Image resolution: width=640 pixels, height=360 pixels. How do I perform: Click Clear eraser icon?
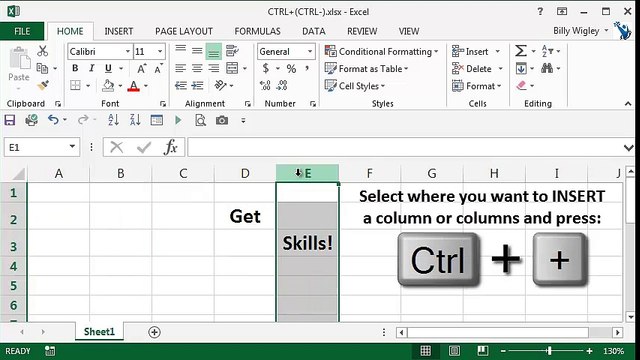521,85
